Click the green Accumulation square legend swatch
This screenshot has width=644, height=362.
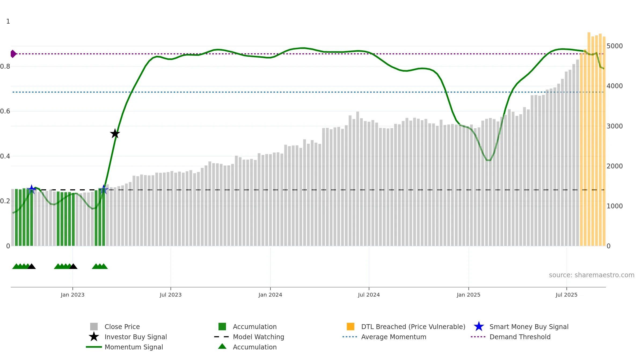(222, 327)
